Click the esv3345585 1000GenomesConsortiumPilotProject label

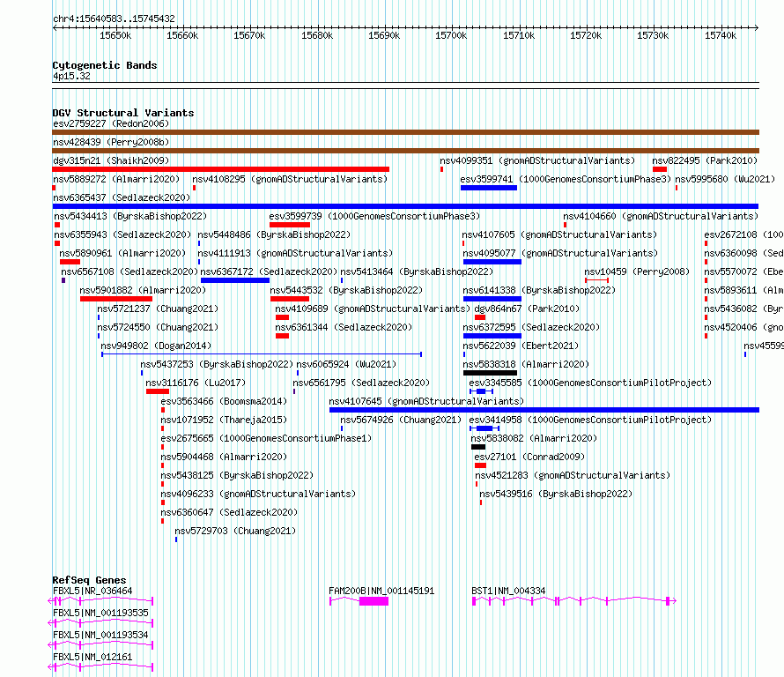590,383
